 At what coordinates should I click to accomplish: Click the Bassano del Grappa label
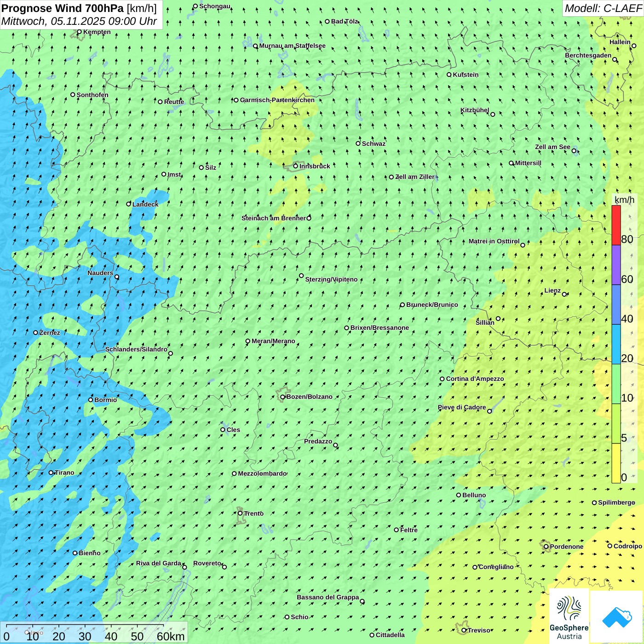(328, 597)
